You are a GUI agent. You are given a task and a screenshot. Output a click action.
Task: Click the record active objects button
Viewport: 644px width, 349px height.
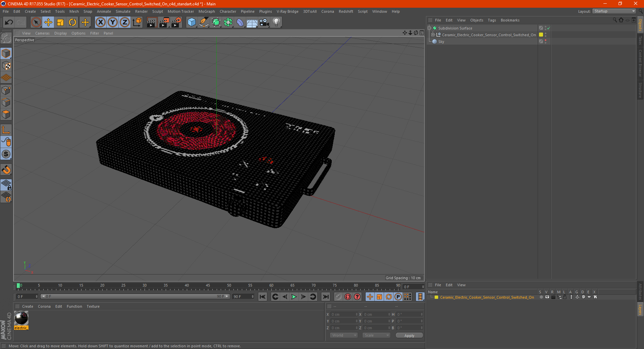[x=338, y=297]
